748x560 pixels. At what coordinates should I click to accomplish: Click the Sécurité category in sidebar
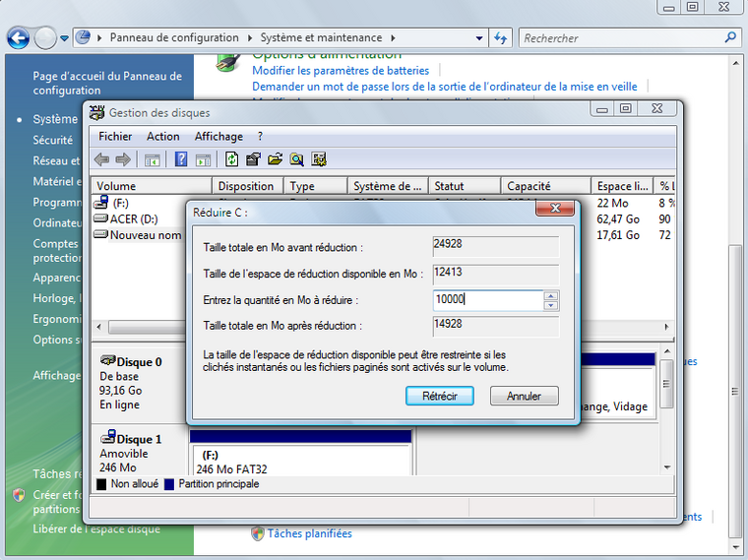pyautogui.click(x=52, y=140)
